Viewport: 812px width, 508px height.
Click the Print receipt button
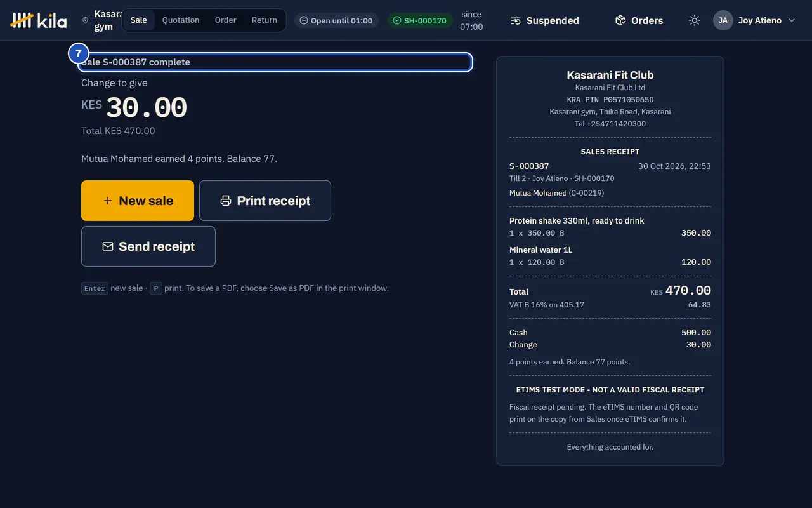pos(265,201)
